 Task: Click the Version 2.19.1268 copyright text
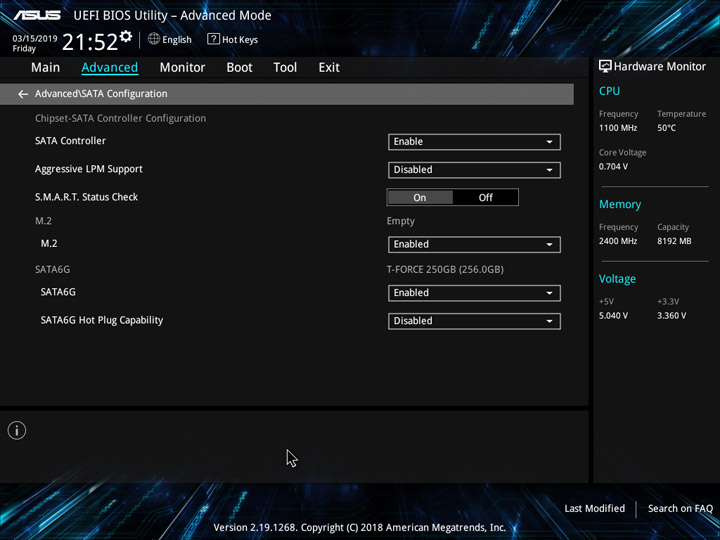[360, 528]
